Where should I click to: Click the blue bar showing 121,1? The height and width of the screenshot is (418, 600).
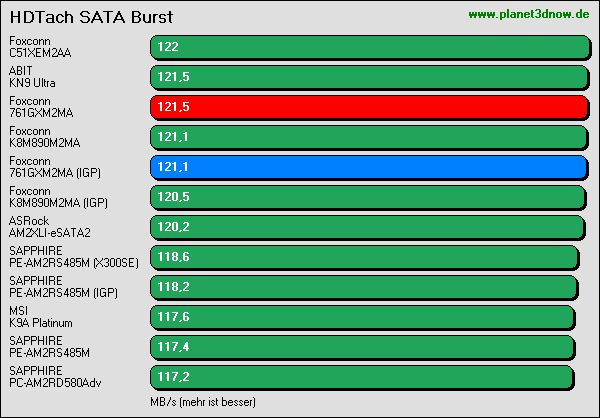click(x=369, y=167)
